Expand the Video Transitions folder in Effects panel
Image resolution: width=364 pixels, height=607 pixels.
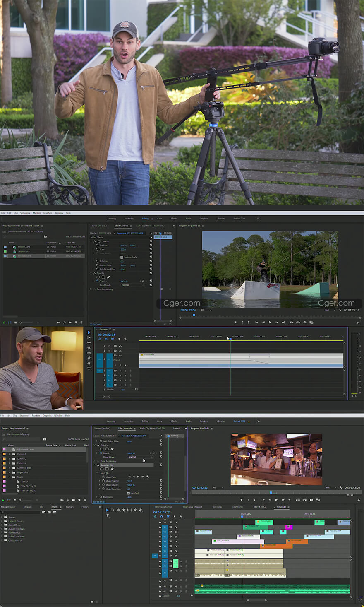click(x=2, y=536)
